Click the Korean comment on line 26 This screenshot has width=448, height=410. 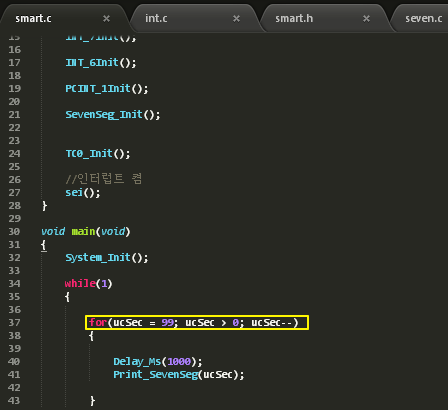pos(104,179)
